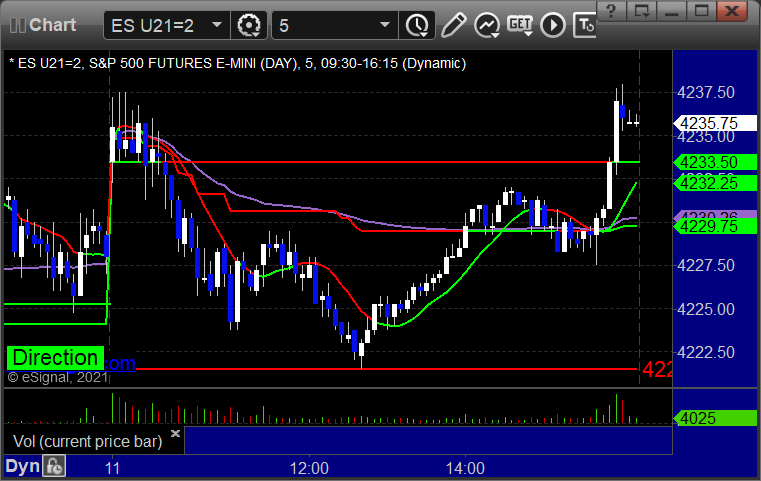Click the GET toolbar icon

tap(520, 25)
